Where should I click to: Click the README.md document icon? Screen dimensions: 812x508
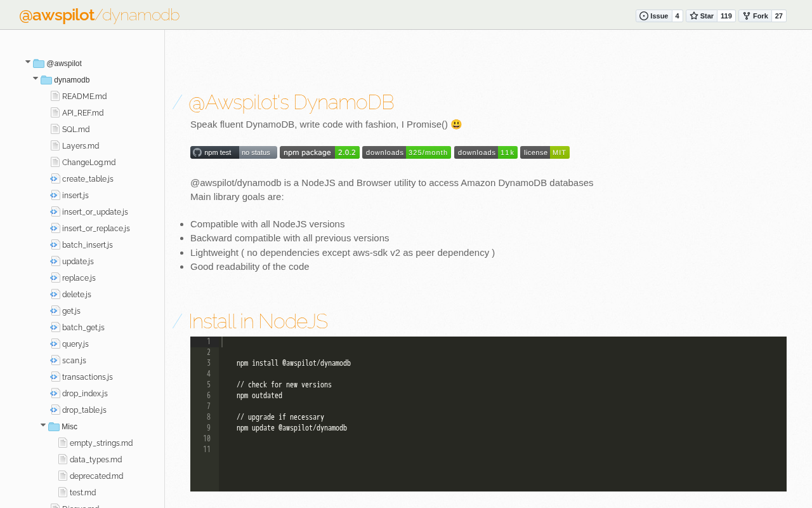(55, 97)
